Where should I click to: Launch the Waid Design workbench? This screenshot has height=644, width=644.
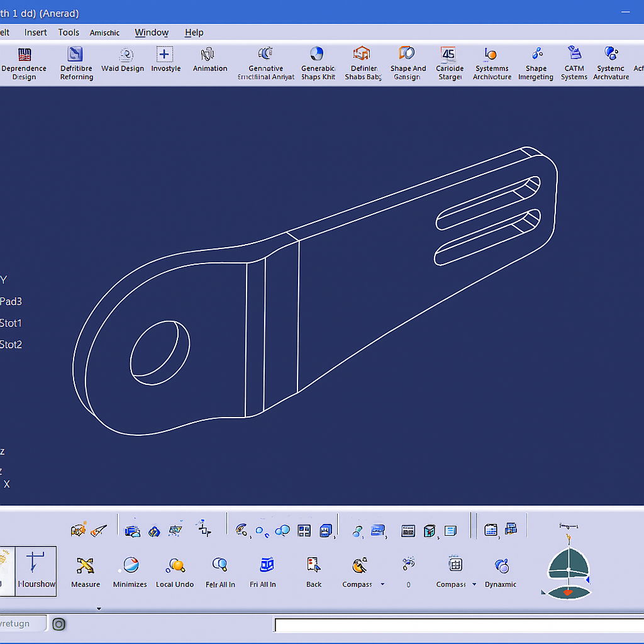[126, 55]
